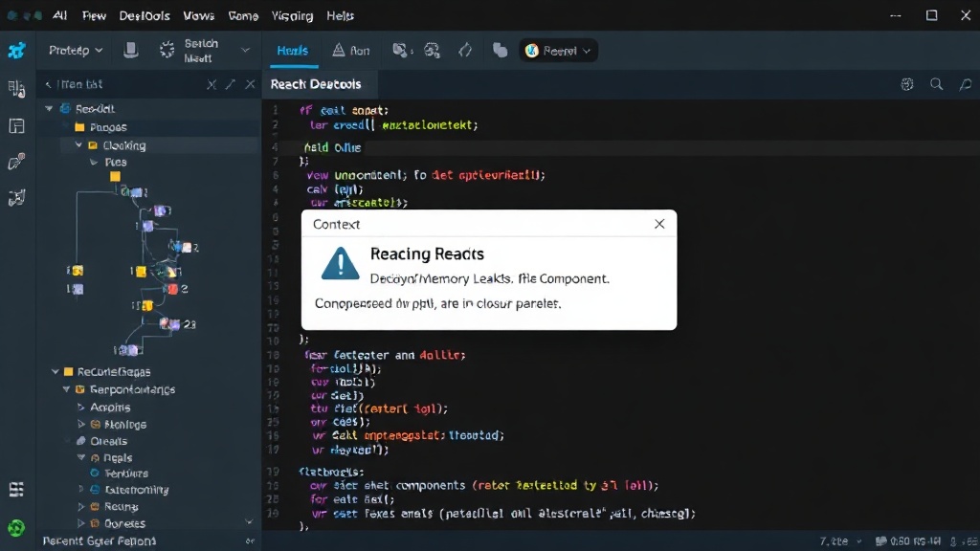Open the Vows menu
980x551 pixels.
(199, 15)
